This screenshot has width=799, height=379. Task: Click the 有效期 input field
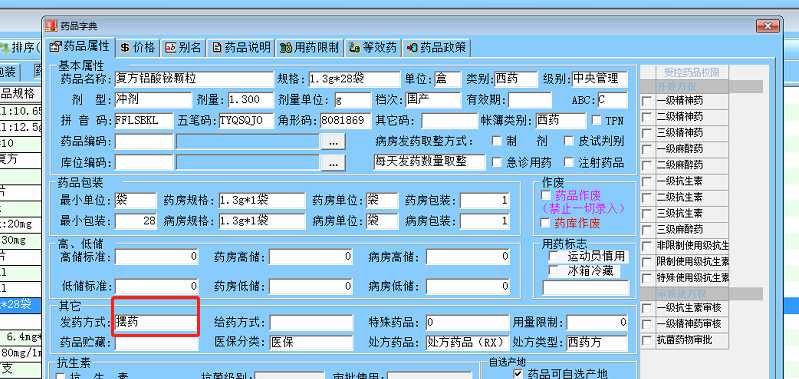point(529,99)
